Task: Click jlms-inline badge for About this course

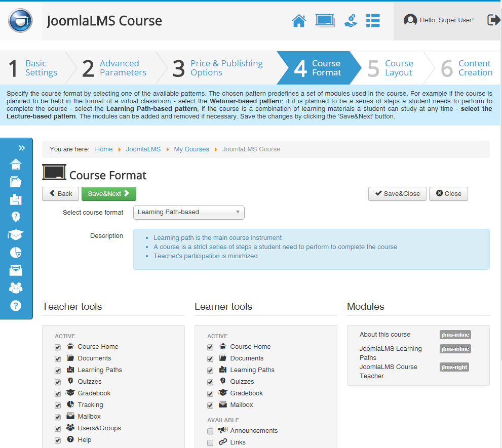Action: click(x=455, y=335)
